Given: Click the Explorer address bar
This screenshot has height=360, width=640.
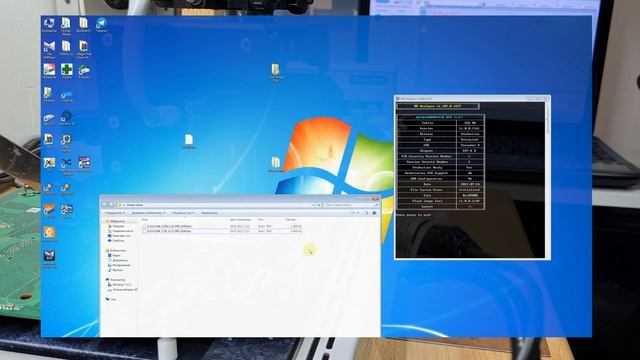Looking at the screenshot, I should (x=216, y=205).
